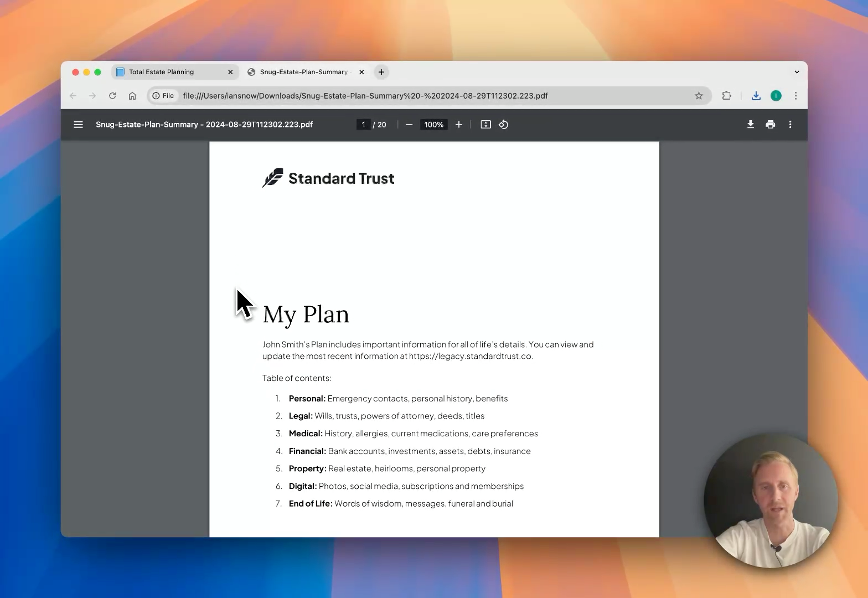Close the Snug-Estate-Plan-Summary tab
The image size is (868, 598).
pyautogui.click(x=361, y=72)
